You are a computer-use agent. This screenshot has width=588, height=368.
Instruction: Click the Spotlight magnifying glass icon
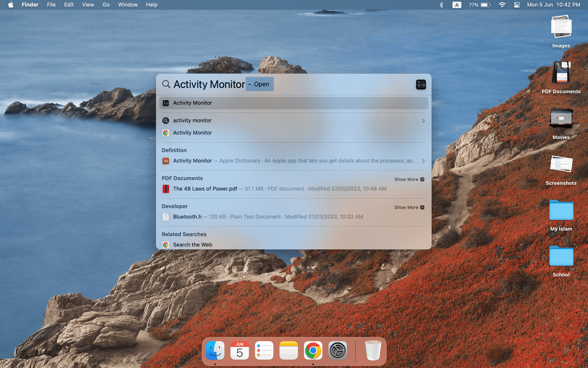tap(166, 84)
